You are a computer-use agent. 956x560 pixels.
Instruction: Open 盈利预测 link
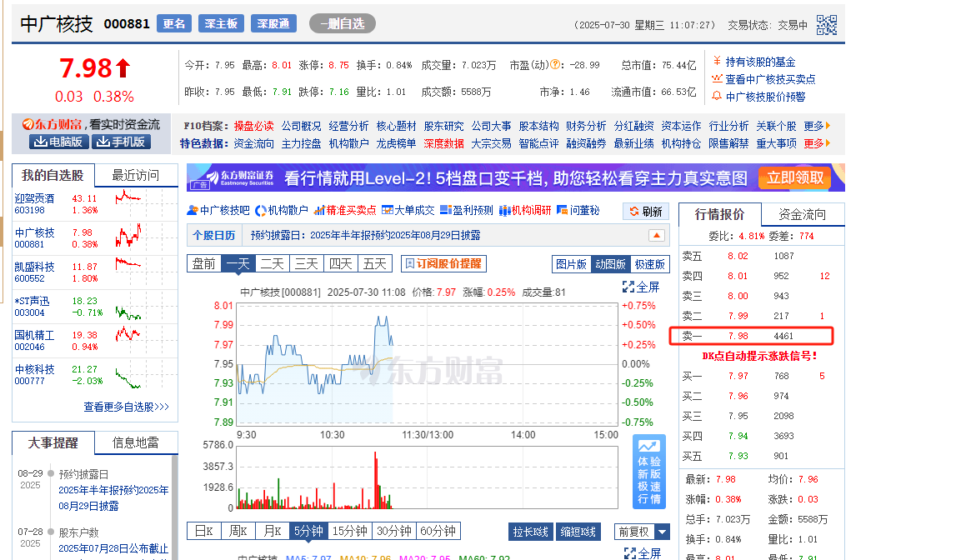tap(467, 210)
